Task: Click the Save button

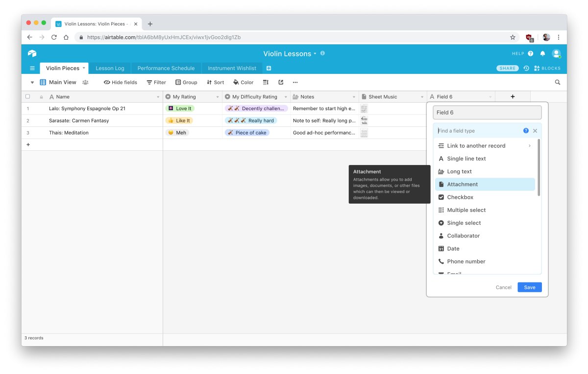Action: [x=530, y=287]
